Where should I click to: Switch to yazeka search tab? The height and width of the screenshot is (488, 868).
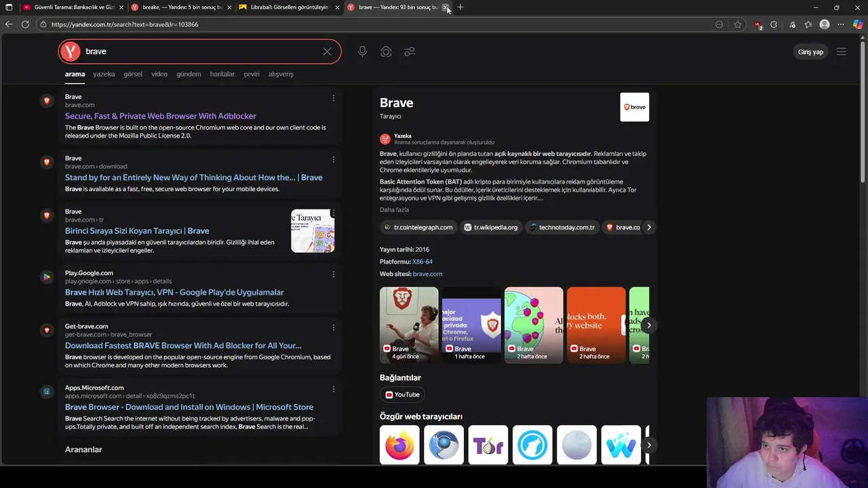[104, 74]
